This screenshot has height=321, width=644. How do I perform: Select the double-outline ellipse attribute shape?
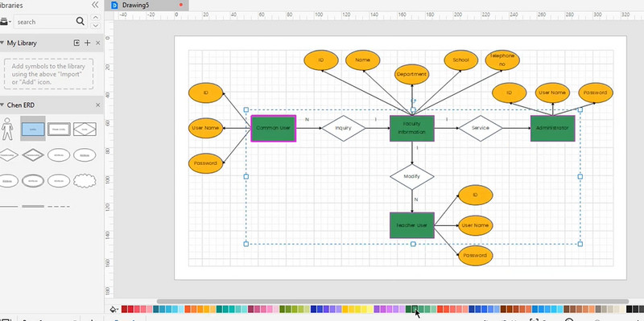coord(33,181)
